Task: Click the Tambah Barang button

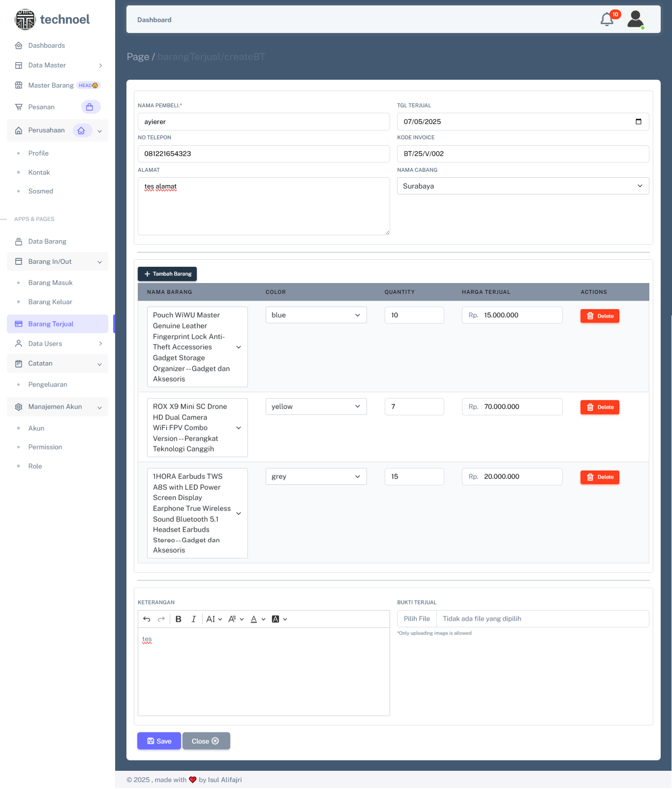Action: pyautogui.click(x=167, y=274)
